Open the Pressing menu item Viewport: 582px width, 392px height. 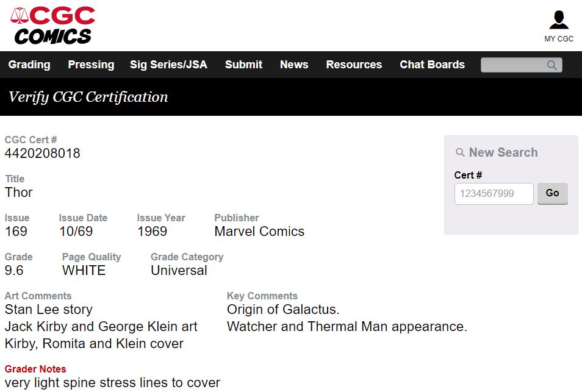(91, 65)
